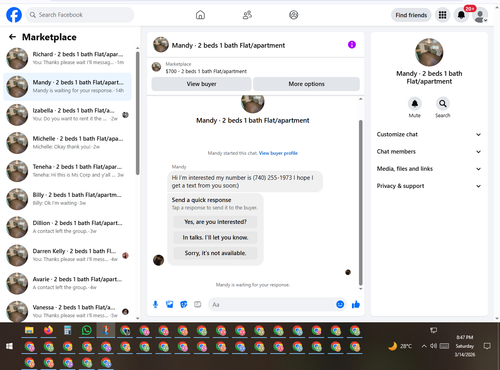Launch Firefox from the taskbar

tap(49, 330)
